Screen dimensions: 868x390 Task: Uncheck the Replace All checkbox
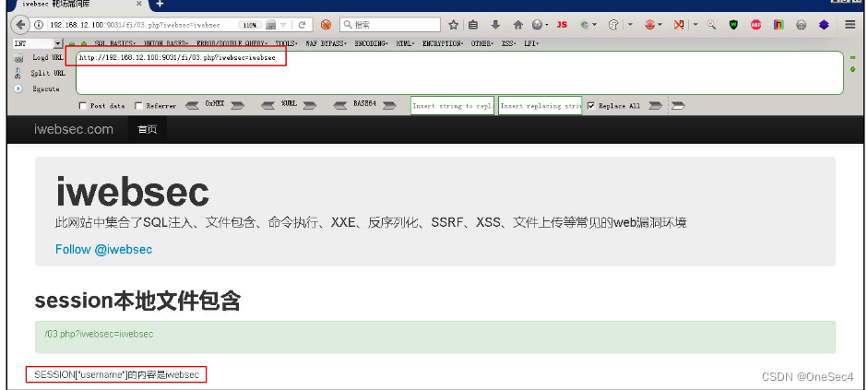coord(591,106)
